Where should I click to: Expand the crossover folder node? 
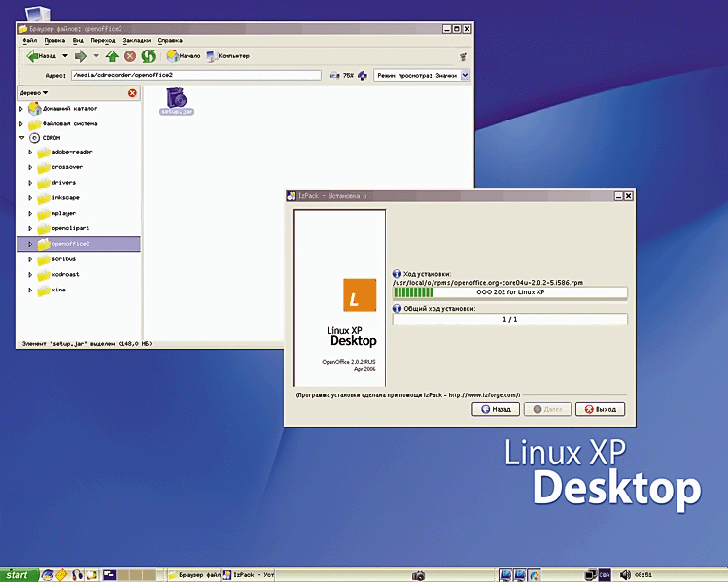30,167
